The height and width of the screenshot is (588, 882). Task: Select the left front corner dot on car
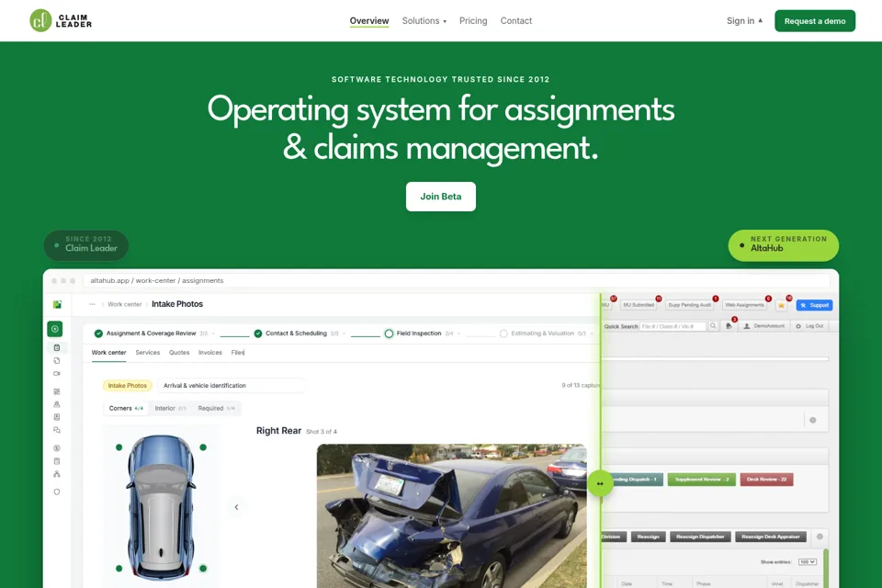[119, 447]
